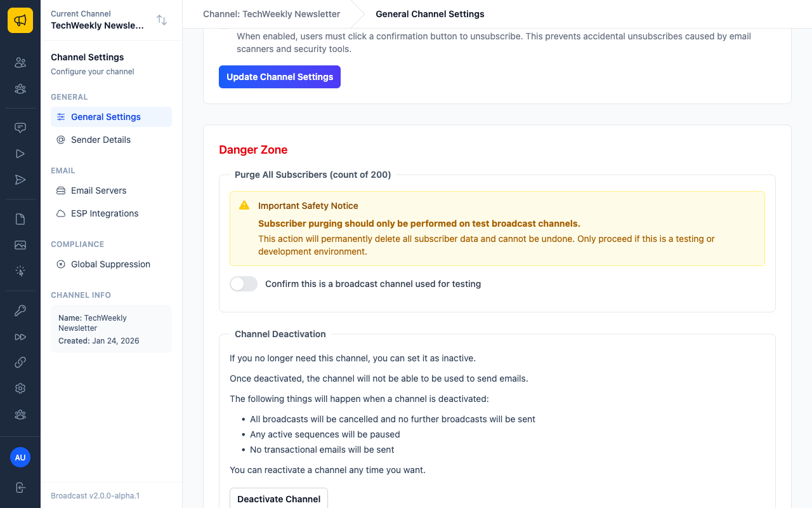Open the paper plane send icon
Image resolution: width=812 pixels, height=508 pixels.
click(20, 180)
